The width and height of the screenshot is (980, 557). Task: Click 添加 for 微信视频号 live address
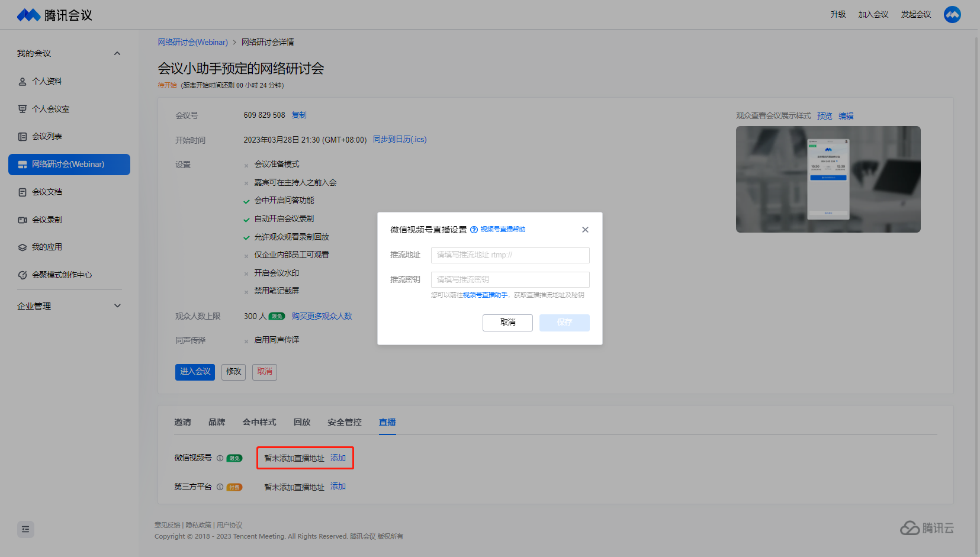[338, 458]
